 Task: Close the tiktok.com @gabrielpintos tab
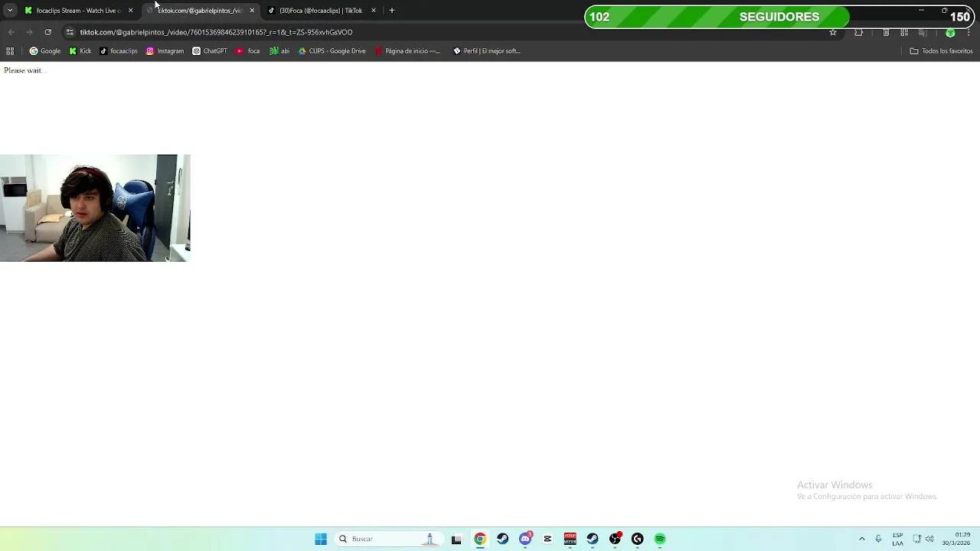(252, 11)
